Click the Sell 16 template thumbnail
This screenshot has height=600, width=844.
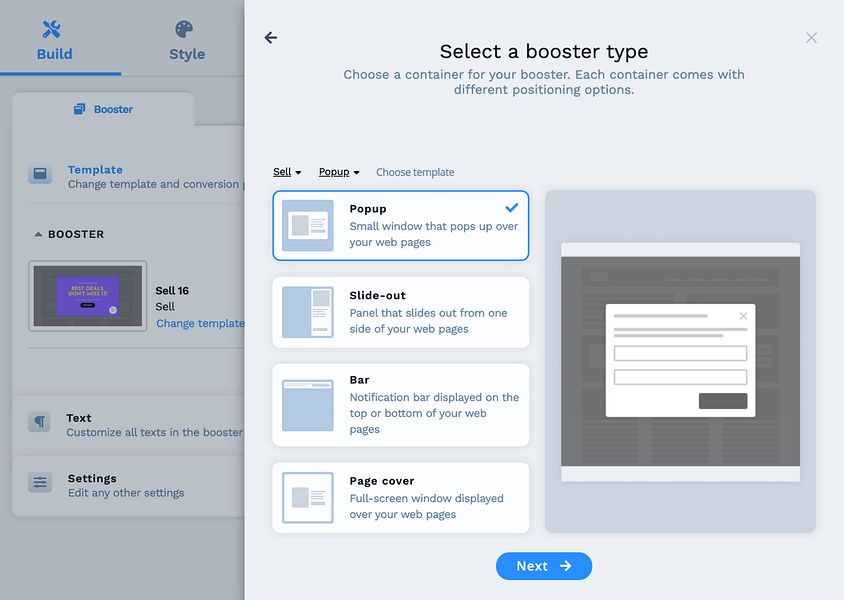pos(88,296)
